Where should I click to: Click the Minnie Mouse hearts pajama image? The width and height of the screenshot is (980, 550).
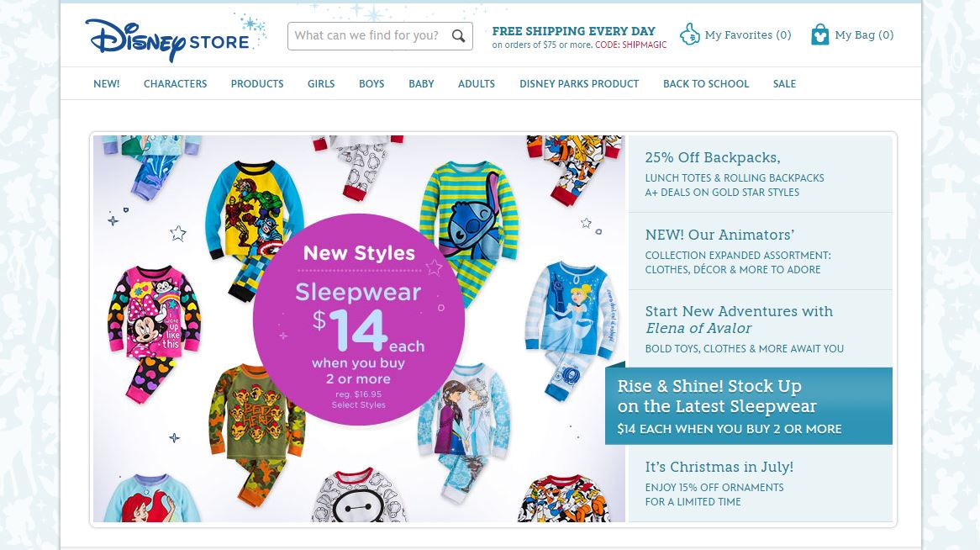click(x=154, y=331)
